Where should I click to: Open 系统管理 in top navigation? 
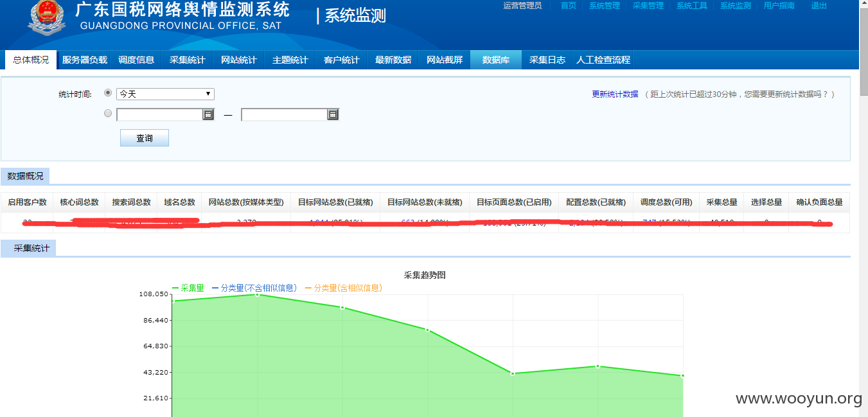605,6
